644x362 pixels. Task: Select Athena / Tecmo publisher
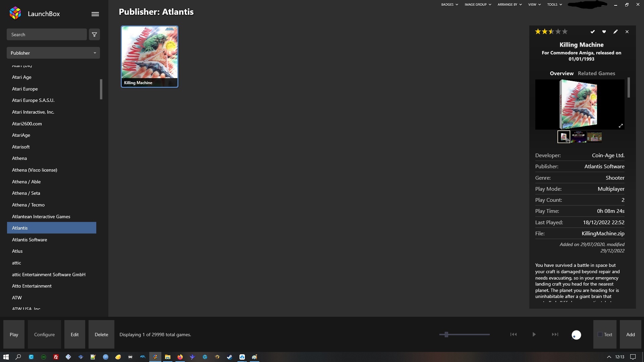tap(52, 205)
